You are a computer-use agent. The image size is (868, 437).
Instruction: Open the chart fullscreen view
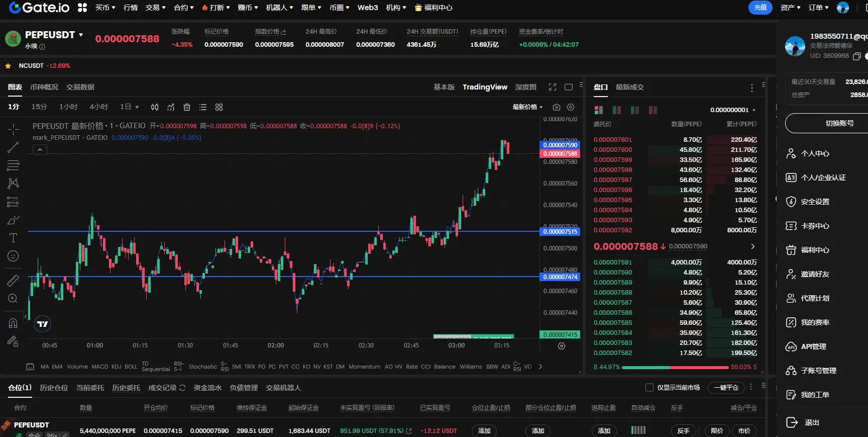(x=553, y=87)
